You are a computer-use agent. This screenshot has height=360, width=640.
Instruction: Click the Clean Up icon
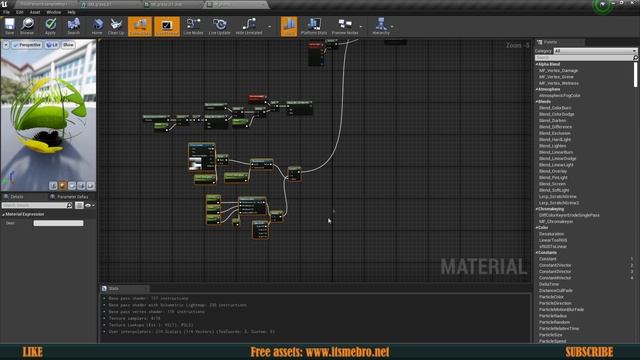[116, 26]
